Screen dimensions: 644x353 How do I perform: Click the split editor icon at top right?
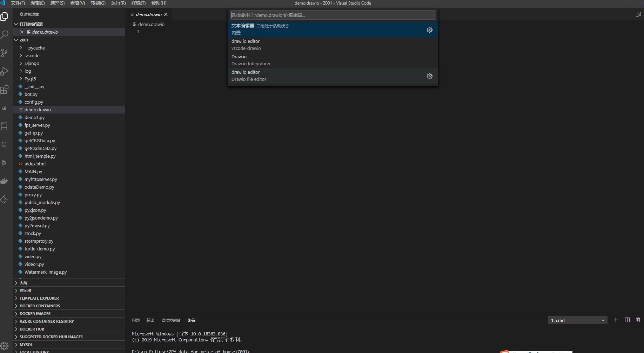(x=638, y=14)
